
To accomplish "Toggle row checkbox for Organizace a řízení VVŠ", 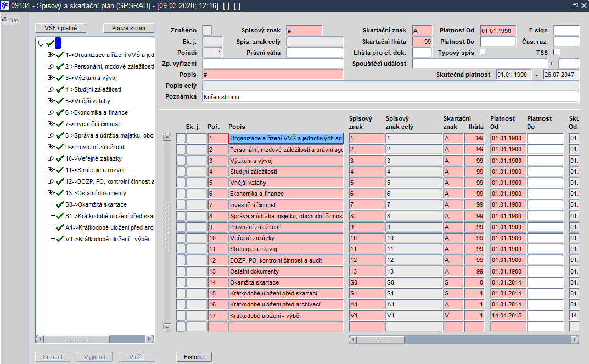I will coord(181,138).
